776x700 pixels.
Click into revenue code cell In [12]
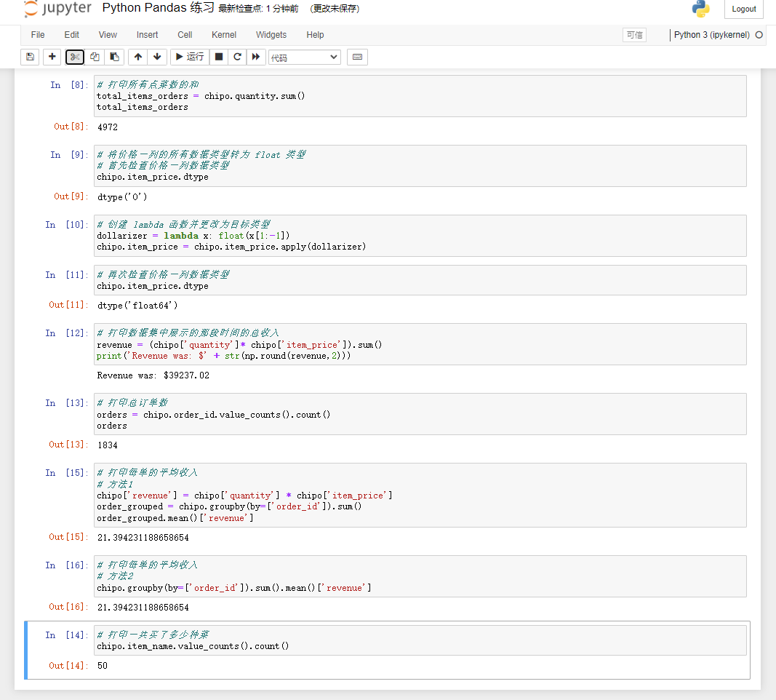pyautogui.click(x=420, y=345)
